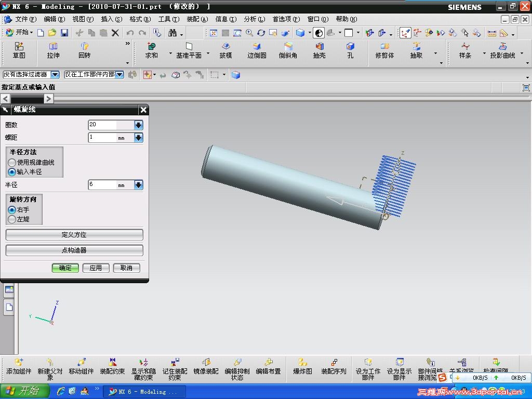
Task: Open the 工具(T) menu
Action: point(169,19)
